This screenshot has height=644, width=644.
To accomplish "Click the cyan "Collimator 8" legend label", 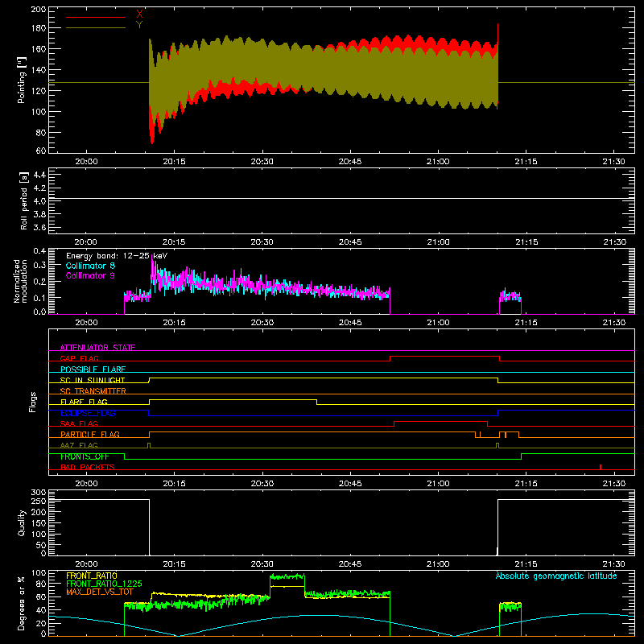I will point(90,266).
